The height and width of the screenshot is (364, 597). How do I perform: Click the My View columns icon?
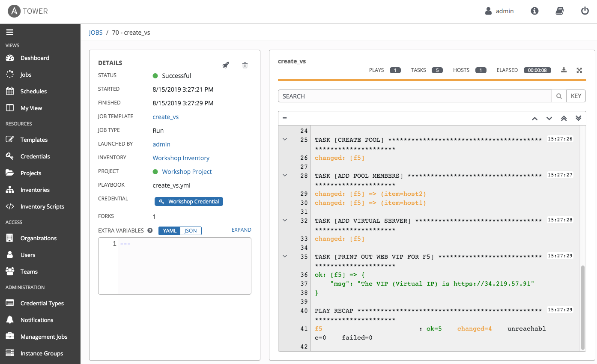[x=10, y=108]
